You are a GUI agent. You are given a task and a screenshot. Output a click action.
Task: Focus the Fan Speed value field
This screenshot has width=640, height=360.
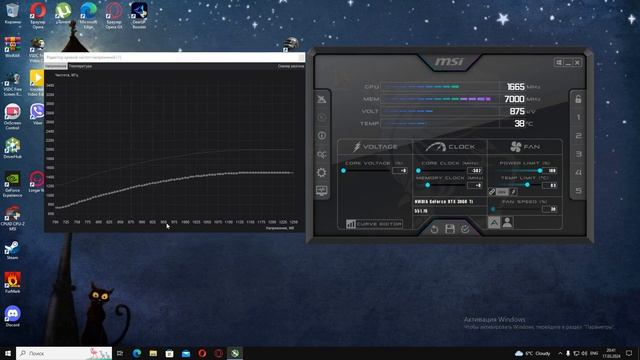click(550, 209)
